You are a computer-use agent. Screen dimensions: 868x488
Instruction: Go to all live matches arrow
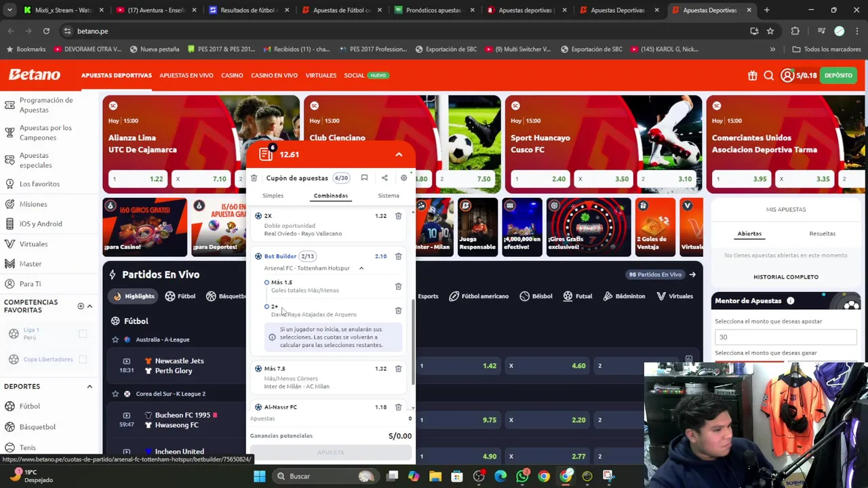pos(692,274)
